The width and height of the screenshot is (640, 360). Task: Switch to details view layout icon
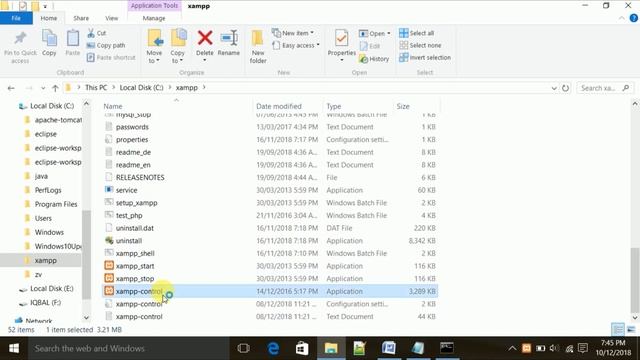(618, 329)
